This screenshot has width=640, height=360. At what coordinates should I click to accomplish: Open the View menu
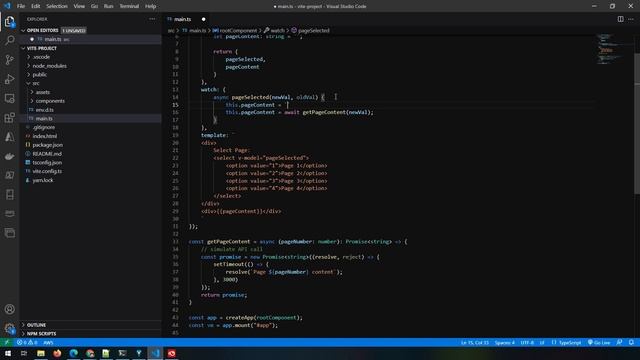(x=79, y=6)
